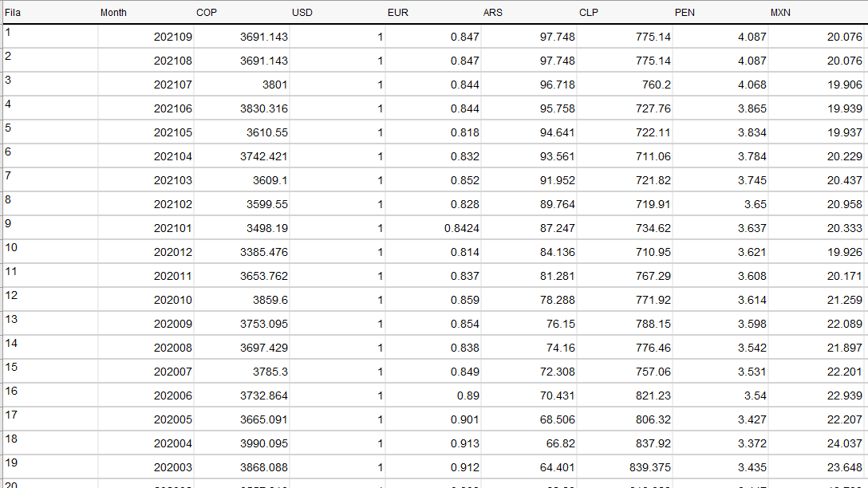Viewport: 868px width, 488px height.
Task: Select the ARS value 78.288
Action: pos(558,300)
